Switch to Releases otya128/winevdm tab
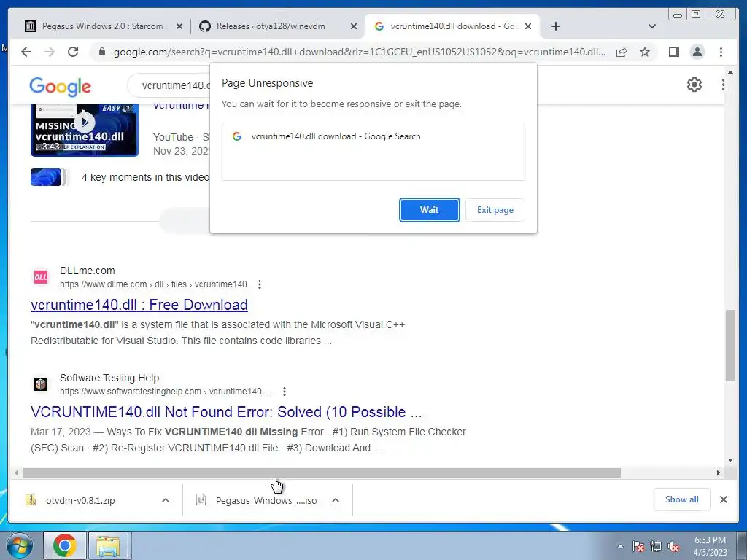 tap(276, 26)
